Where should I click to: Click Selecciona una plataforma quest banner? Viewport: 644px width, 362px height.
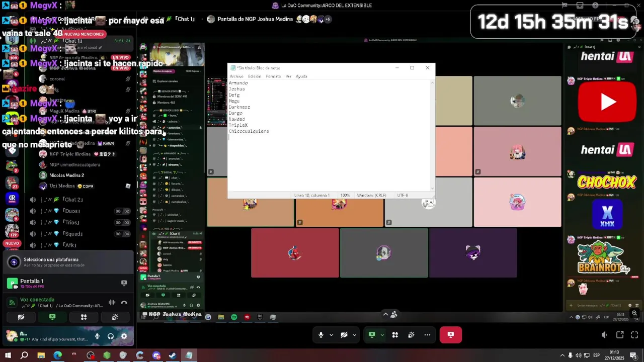[x=68, y=262]
